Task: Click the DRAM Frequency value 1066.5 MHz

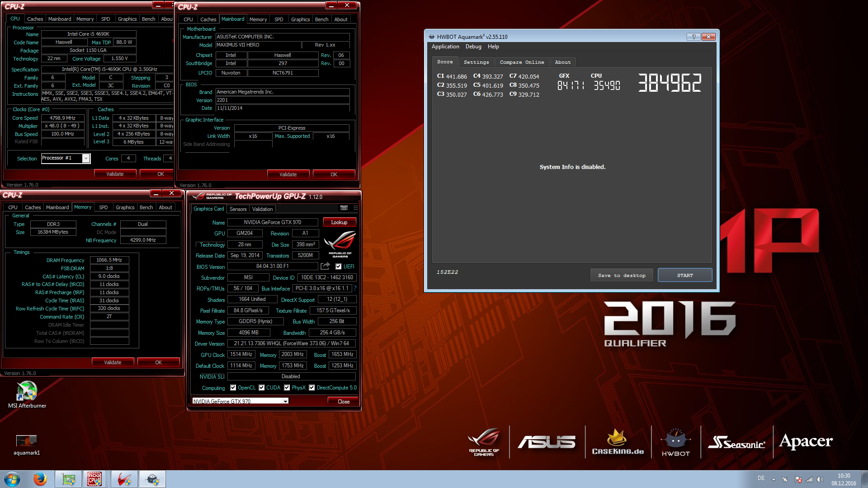Action: point(109,260)
